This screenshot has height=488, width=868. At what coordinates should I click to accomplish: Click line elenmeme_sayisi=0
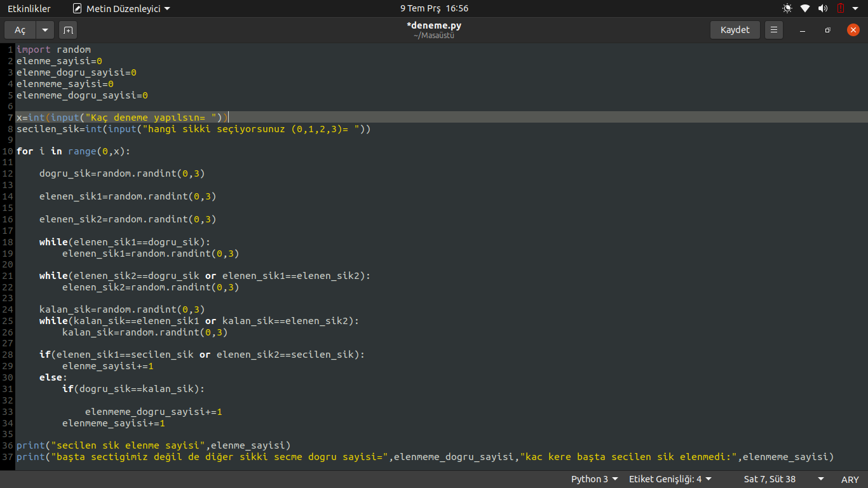(x=65, y=84)
